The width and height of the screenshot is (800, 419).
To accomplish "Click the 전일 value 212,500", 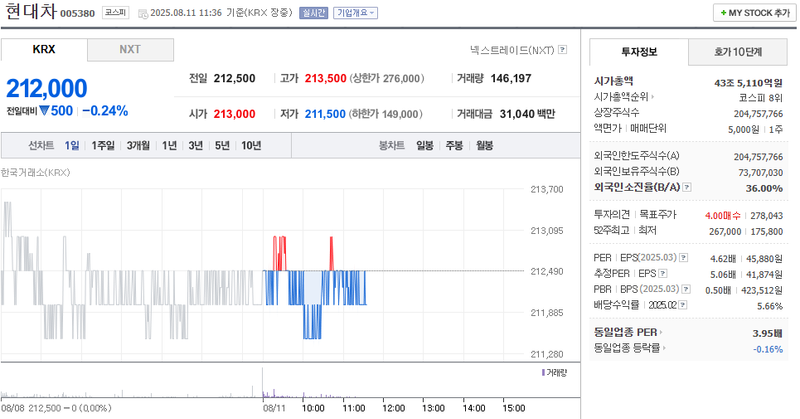I will pos(234,79).
